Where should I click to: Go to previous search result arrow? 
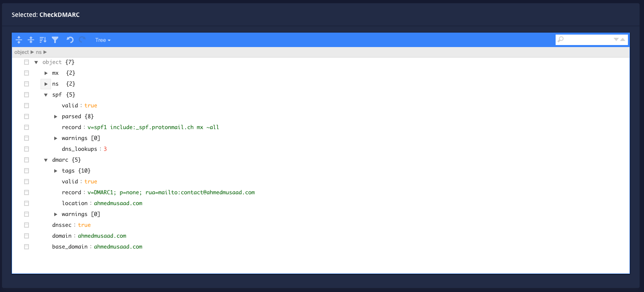click(x=623, y=39)
